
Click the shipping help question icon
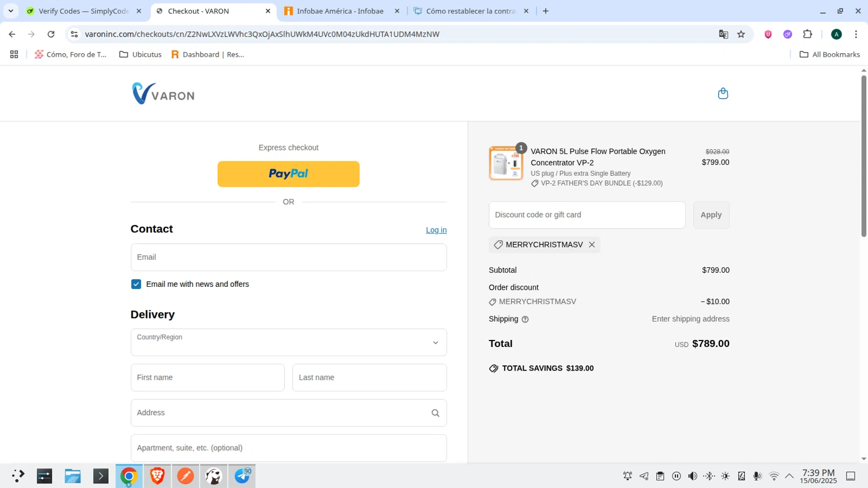coord(525,319)
